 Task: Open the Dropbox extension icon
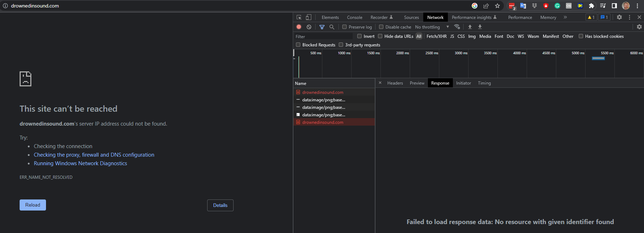(x=535, y=6)
